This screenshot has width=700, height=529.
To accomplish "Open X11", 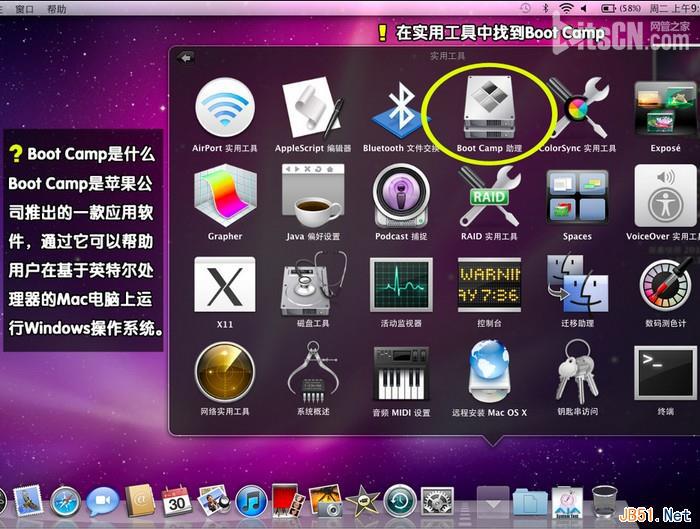I will click(225, 284).
